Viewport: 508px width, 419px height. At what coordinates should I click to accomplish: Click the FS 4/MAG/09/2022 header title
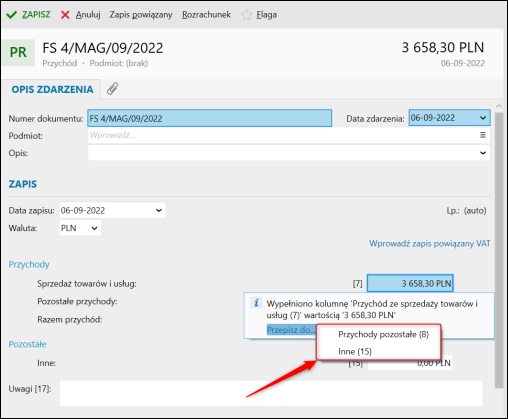pos(103,48)
